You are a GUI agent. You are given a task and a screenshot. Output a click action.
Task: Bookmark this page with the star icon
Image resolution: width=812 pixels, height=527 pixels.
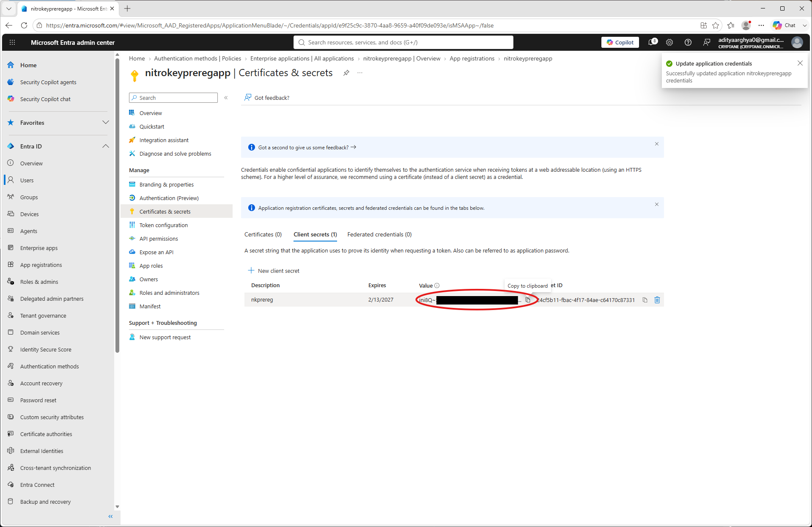[x=716, y=25]
